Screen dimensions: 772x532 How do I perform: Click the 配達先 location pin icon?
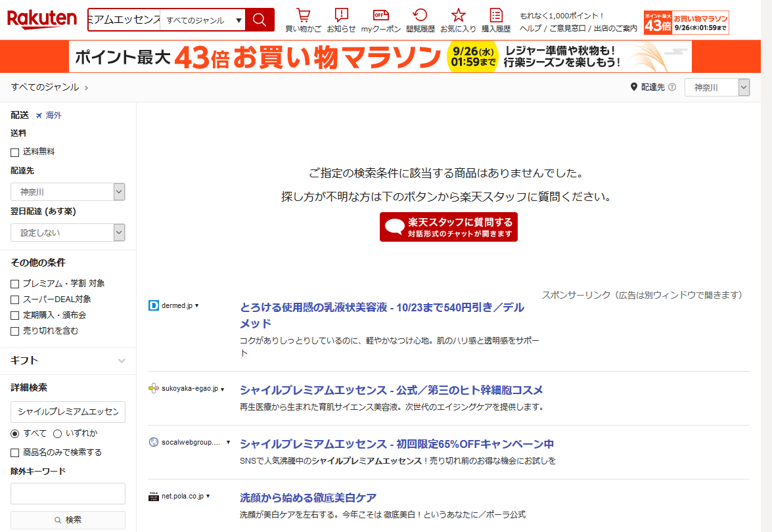[x=633, y=87]
